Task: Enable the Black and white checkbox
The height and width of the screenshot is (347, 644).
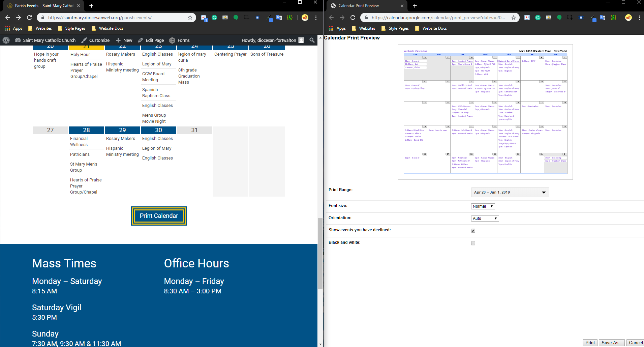Action: 473,243
